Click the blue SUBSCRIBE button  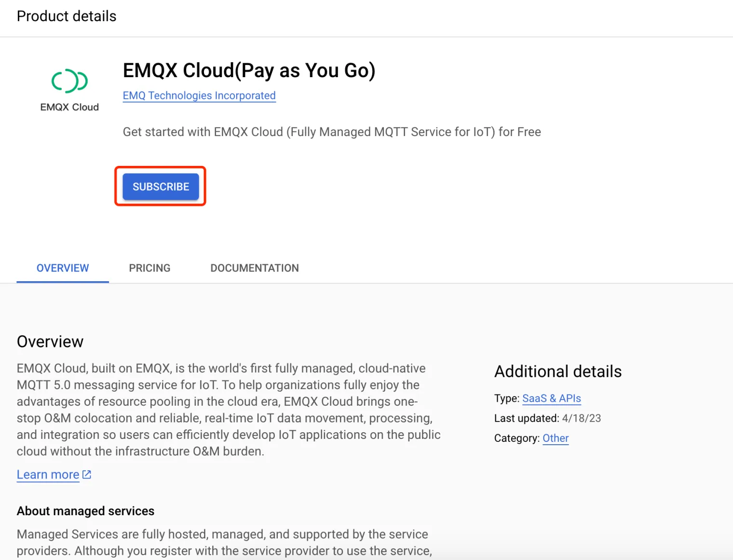161,187
